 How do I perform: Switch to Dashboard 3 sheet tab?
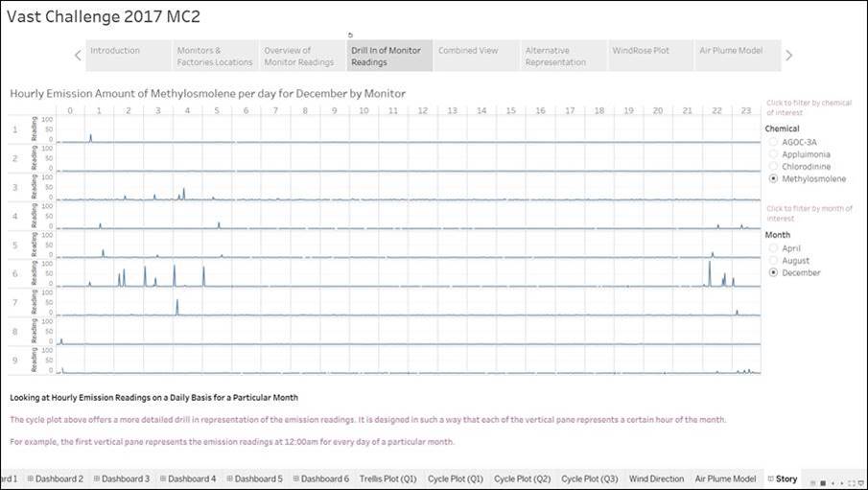point(122,478)
